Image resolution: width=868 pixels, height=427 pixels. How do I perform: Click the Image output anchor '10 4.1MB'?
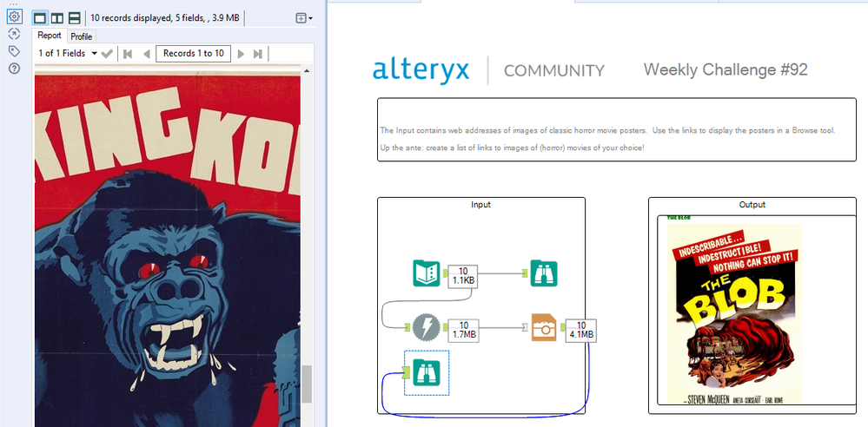[x=581, y=330]
